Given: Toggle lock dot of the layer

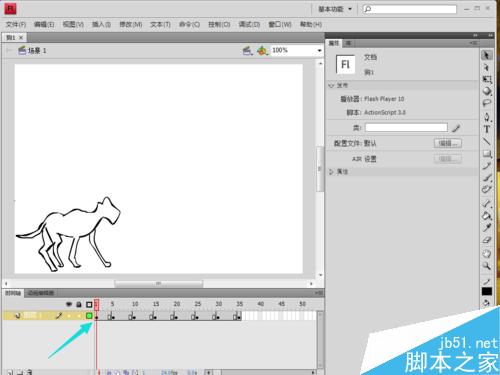Looking at the screenshot, I should coord(79,316).
